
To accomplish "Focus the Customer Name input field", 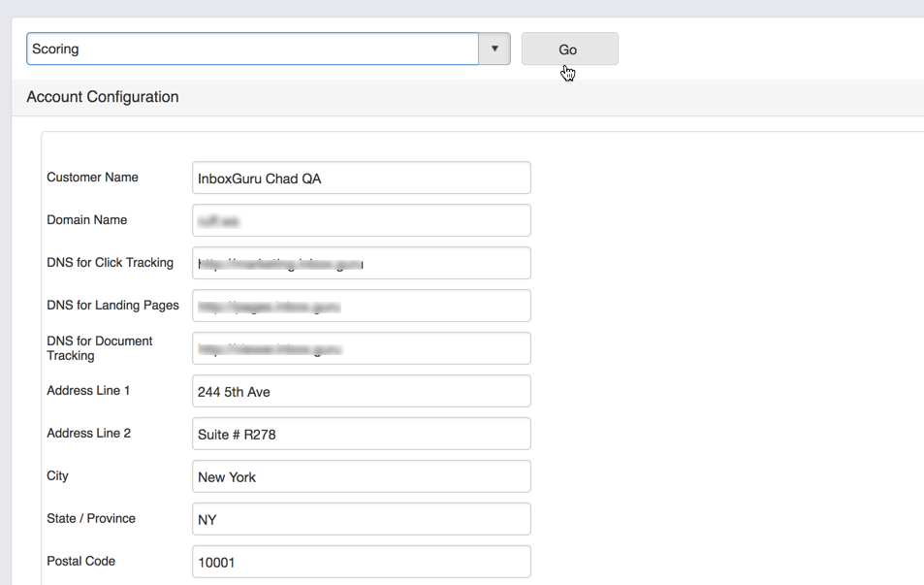I will [361, 178].
